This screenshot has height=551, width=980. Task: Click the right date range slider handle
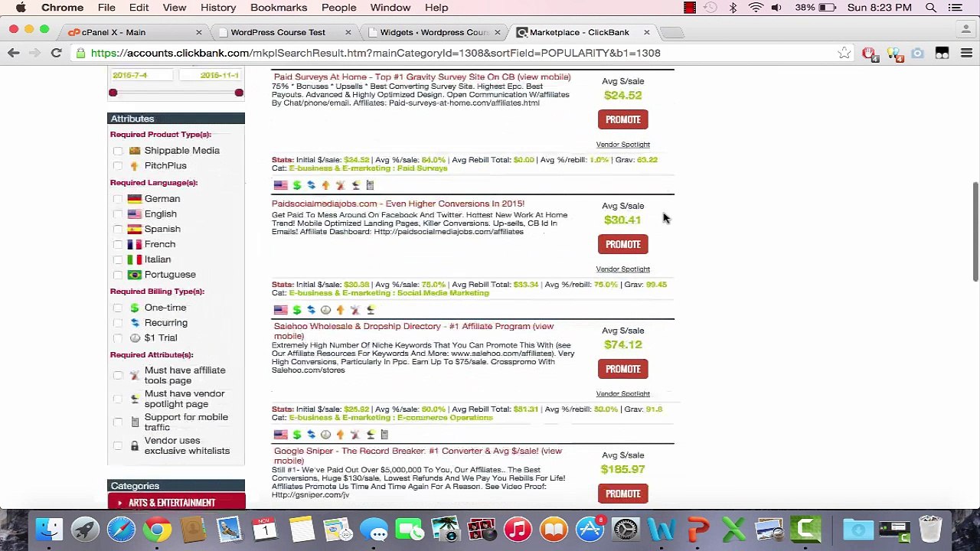click(239, 93)
